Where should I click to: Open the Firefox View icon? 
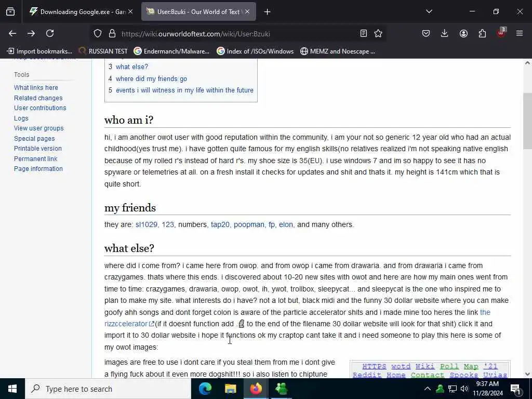[x=10, y=12]
